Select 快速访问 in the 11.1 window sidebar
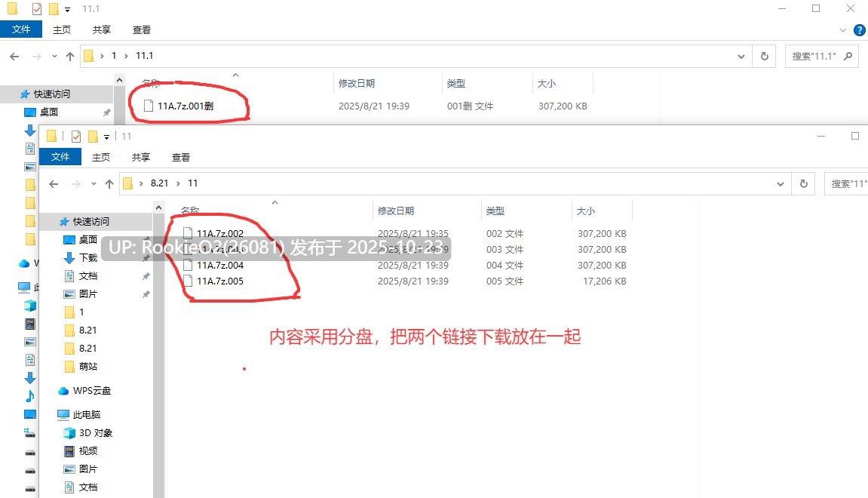The image size is (868, 498). point(52,94)
